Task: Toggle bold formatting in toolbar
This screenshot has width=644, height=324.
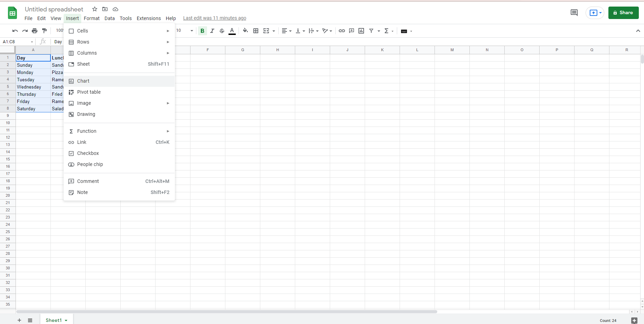Action: click(202, 31)
